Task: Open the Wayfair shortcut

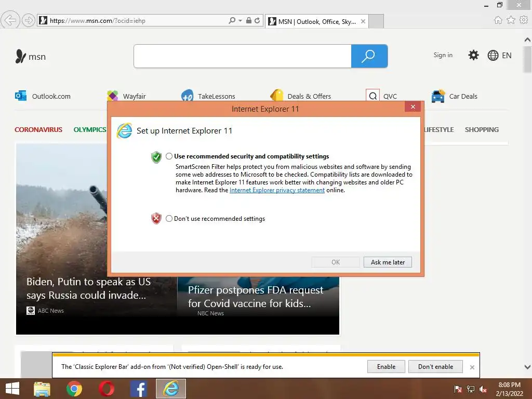Action: 126,96
